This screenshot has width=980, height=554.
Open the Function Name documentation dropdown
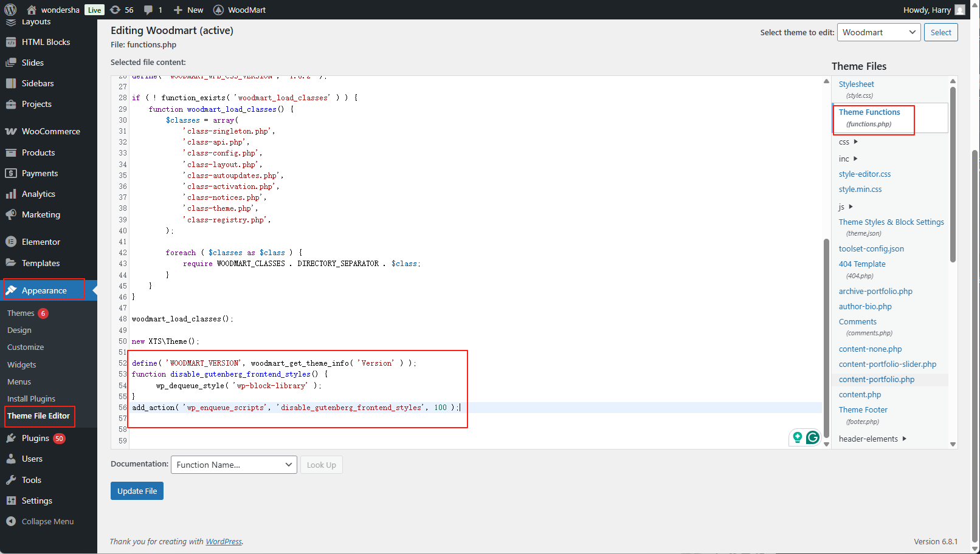click(233, 465)
